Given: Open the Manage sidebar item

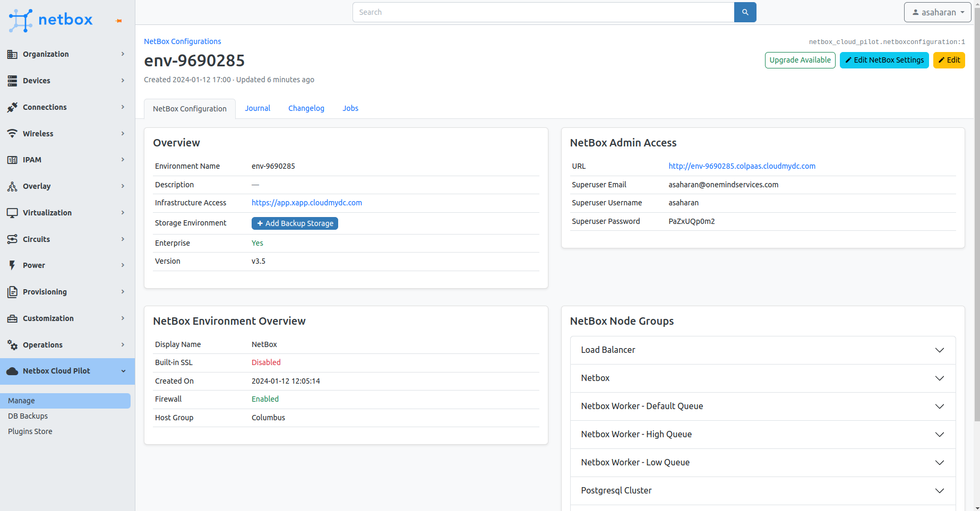Looking at the screenshot, I should click(65, 401).
